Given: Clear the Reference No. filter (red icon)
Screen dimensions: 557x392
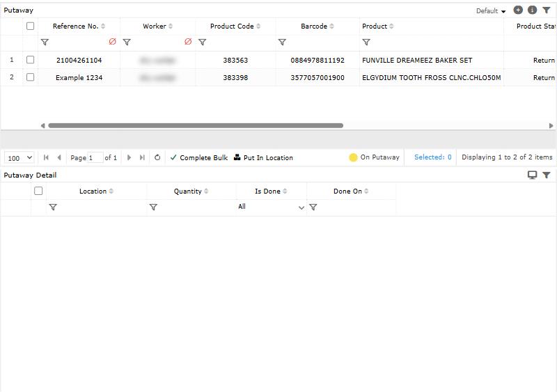Looking at the screenshot, I should pos(112,42).
